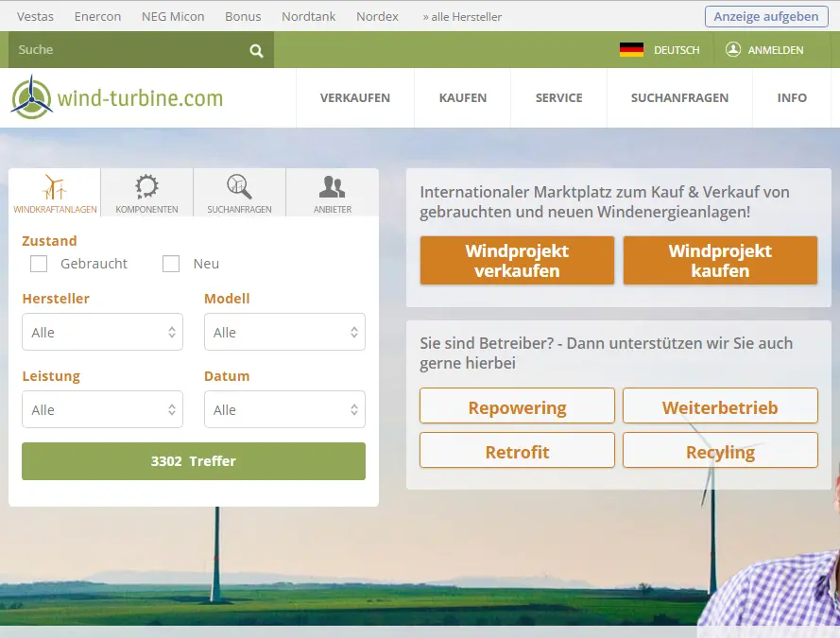Click the 3302 Treffer results button

[194, 461]
